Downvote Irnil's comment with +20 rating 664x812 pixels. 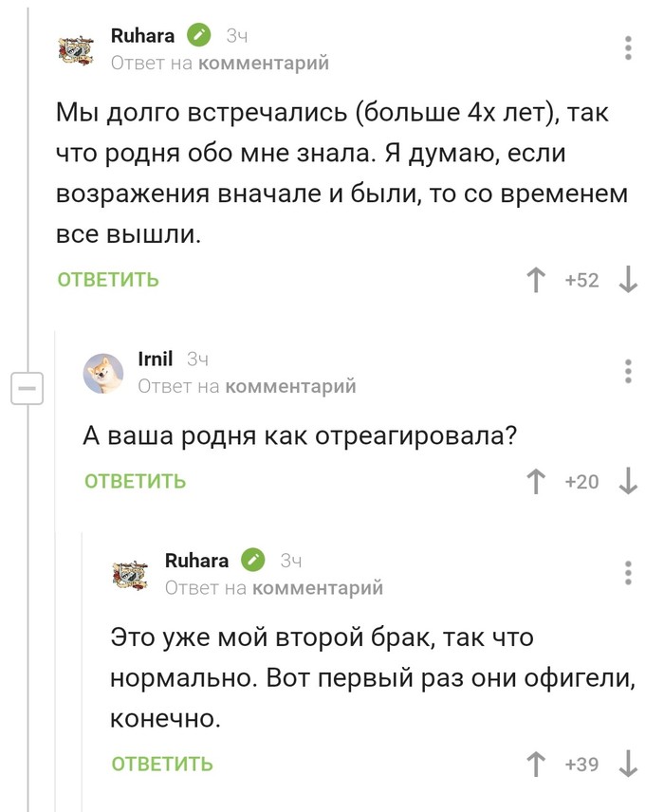click(x=627, y=481)
